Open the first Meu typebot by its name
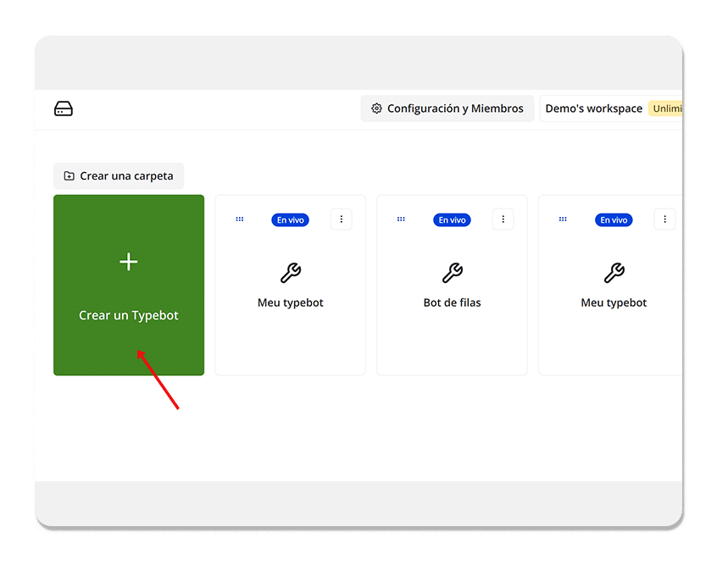Image resolution: width=728 pixels, height=588 pixels. tap(290, 302)
